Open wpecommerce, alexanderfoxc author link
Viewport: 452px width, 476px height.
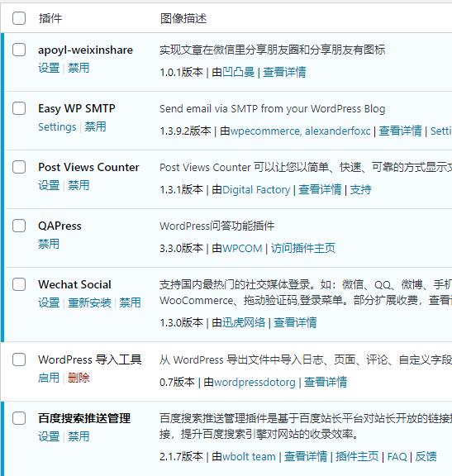click(300, 131)
